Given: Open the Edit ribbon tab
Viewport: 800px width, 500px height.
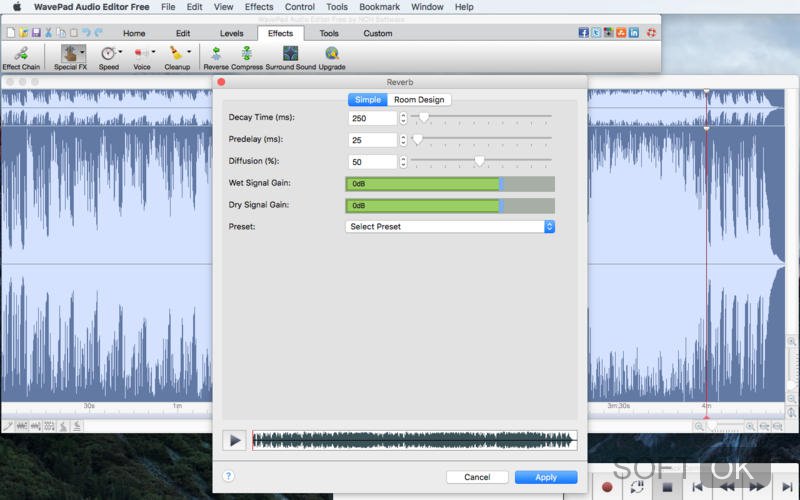Looking at the screenshot, I should pyautogui.click(x=183, y=33).
